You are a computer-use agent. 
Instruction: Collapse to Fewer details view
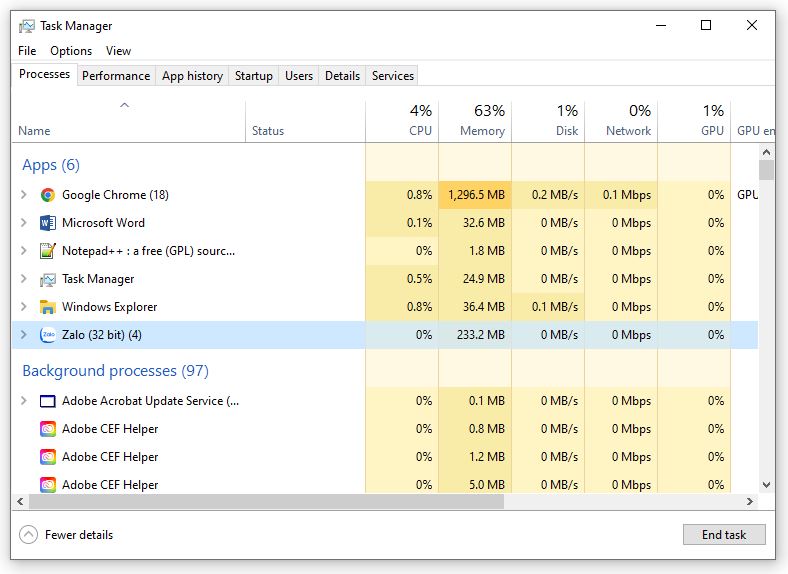tap(67, 535)
